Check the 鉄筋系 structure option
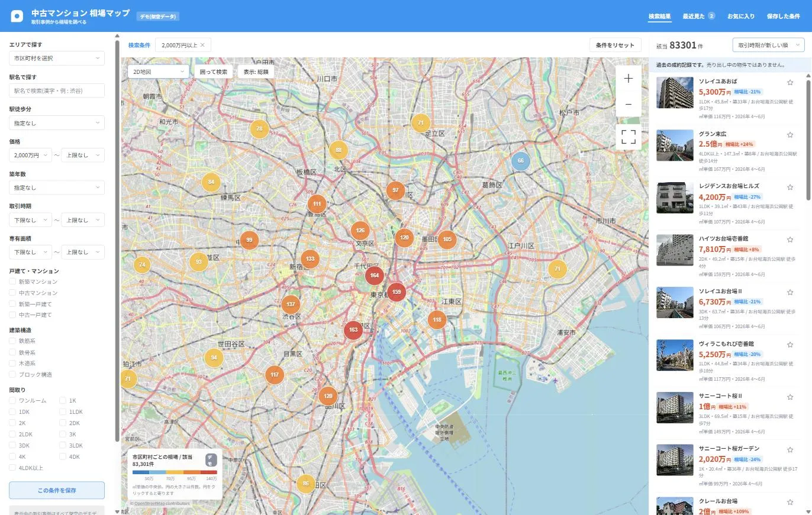Viewport: 812px width, 515px height. 12,341
